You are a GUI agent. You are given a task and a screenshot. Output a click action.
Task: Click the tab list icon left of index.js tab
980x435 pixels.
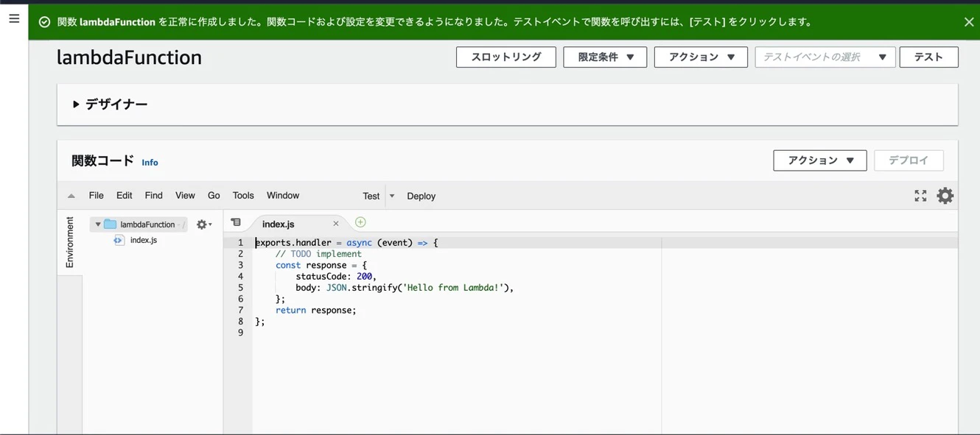point(236,222)
